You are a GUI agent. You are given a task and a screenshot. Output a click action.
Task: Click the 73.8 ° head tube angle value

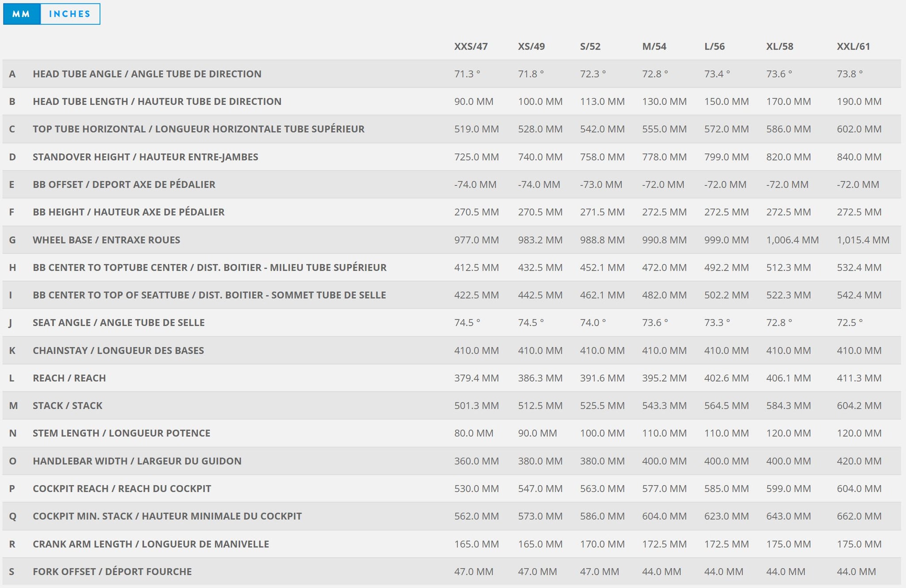point(850,74)
